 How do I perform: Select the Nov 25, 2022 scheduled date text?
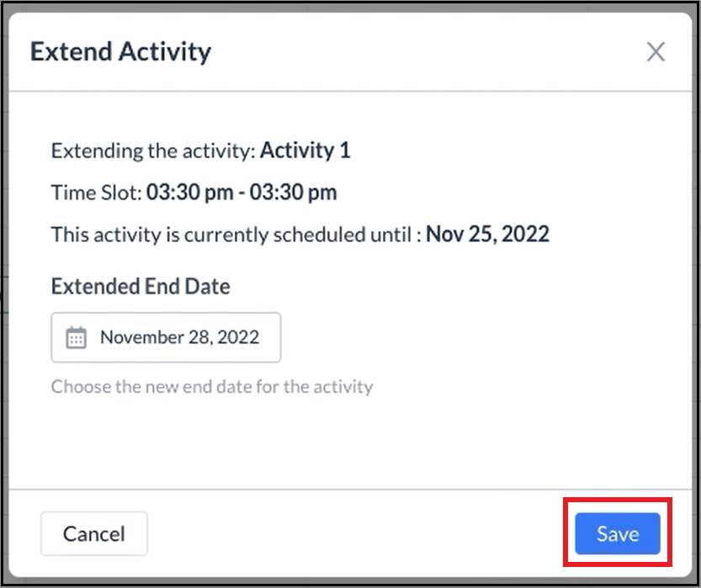[x=488, y=234]
